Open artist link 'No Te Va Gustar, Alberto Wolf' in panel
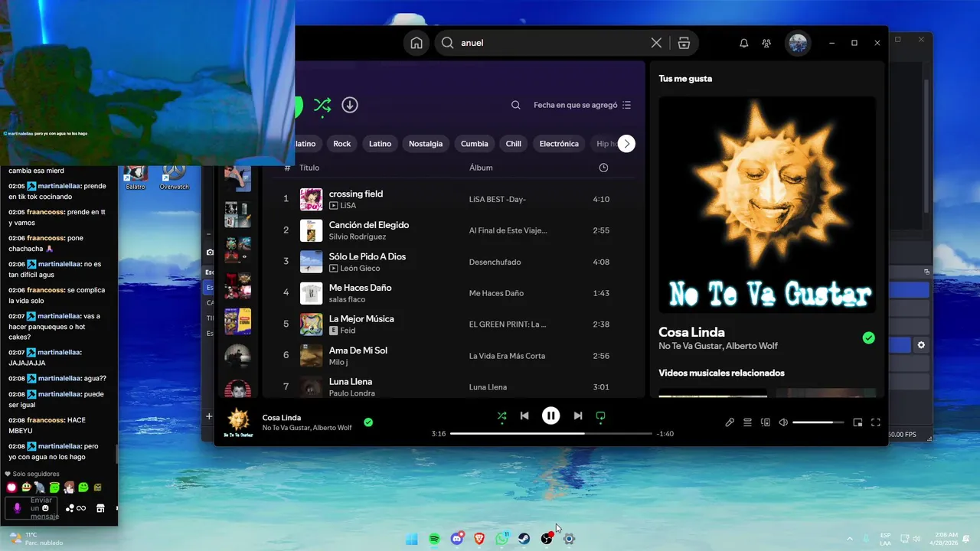980x551 pixels. pyautogui.click(x=718, y=346)
